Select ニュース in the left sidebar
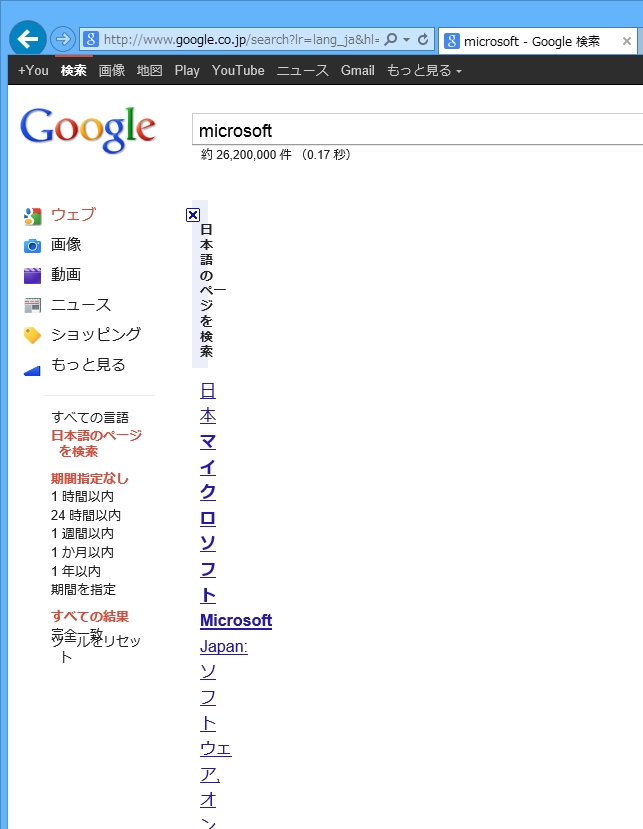643x829 pixels. (x=81, y=305)
